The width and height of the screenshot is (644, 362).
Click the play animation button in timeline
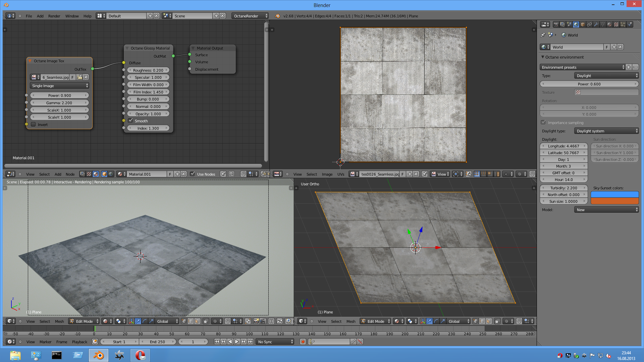click(237, 342)
